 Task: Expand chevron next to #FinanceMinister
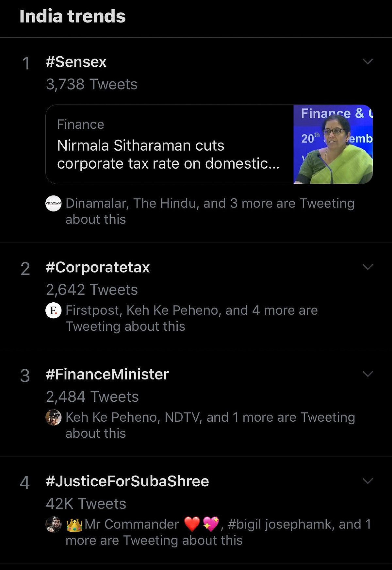pos(368,374)
